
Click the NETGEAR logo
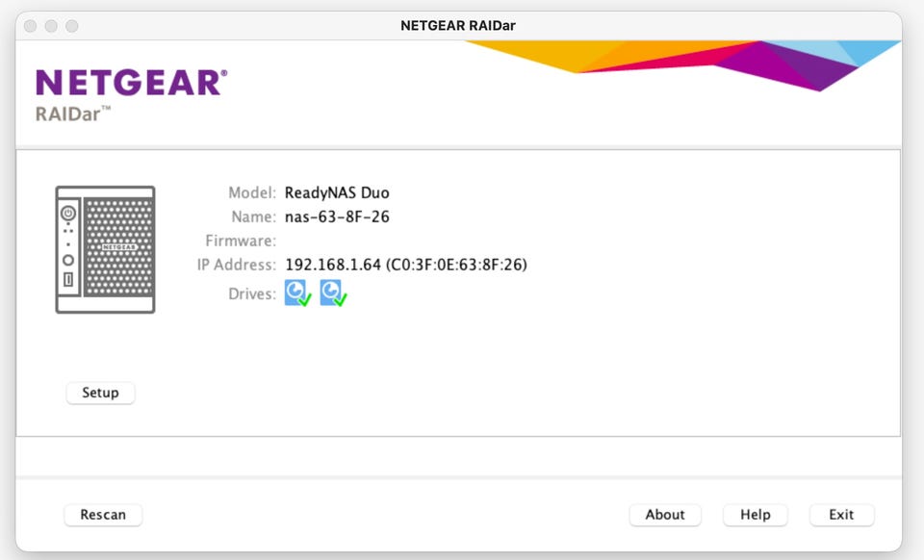[x=132, y=83]
